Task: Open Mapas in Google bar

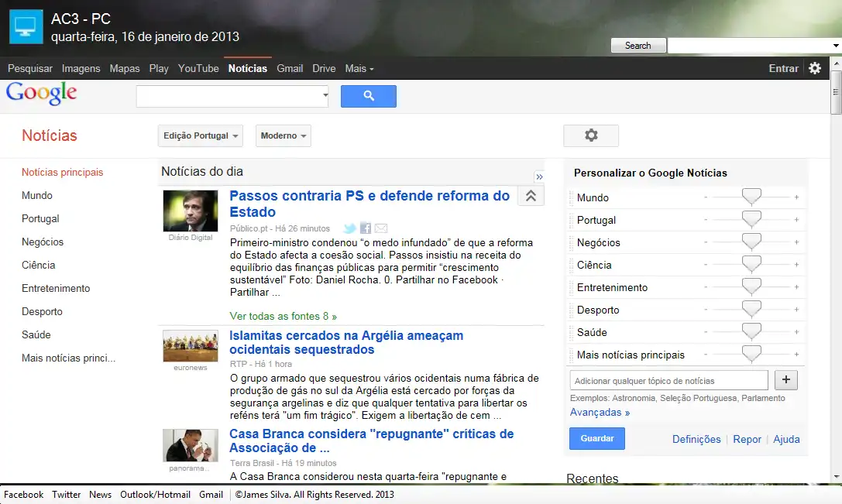Action: [125, 69]
